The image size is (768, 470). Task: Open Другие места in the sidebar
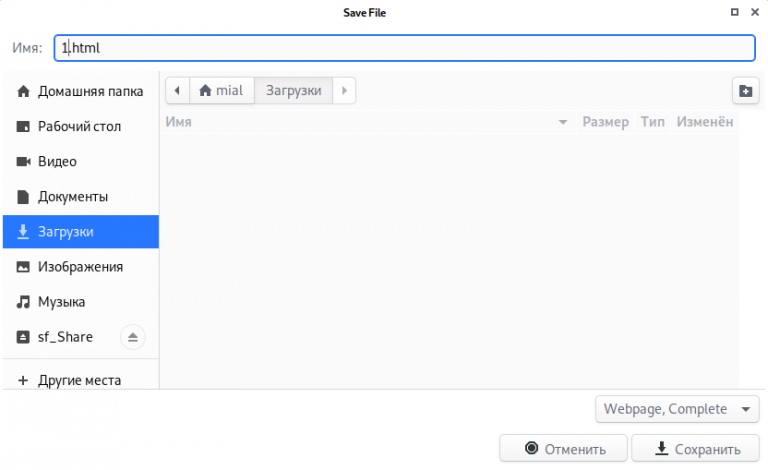tap(80, 380)
